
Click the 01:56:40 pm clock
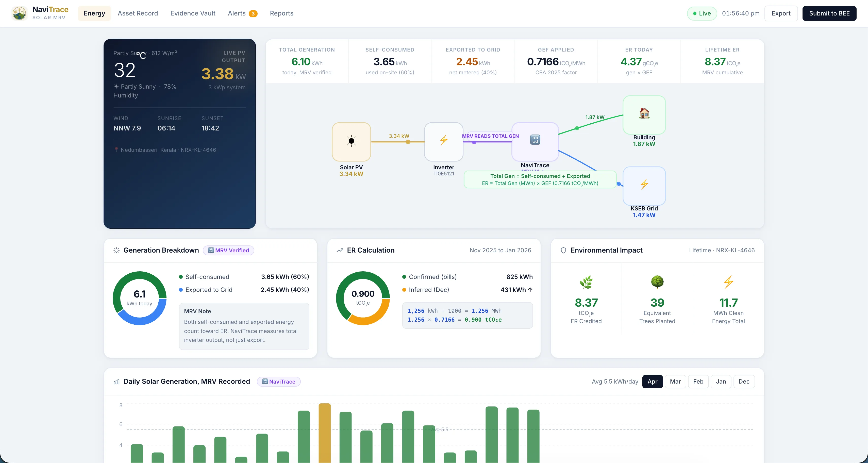[x=741, y=13]
